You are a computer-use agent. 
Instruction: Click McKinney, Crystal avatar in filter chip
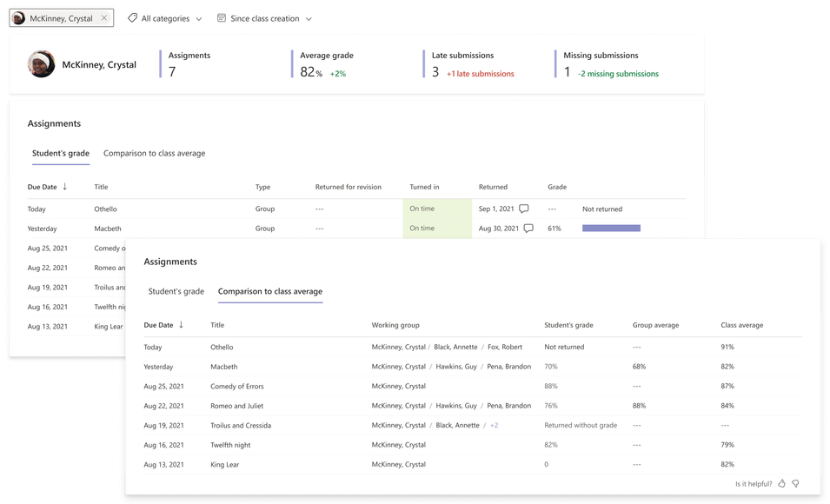[x=18, y=18]
